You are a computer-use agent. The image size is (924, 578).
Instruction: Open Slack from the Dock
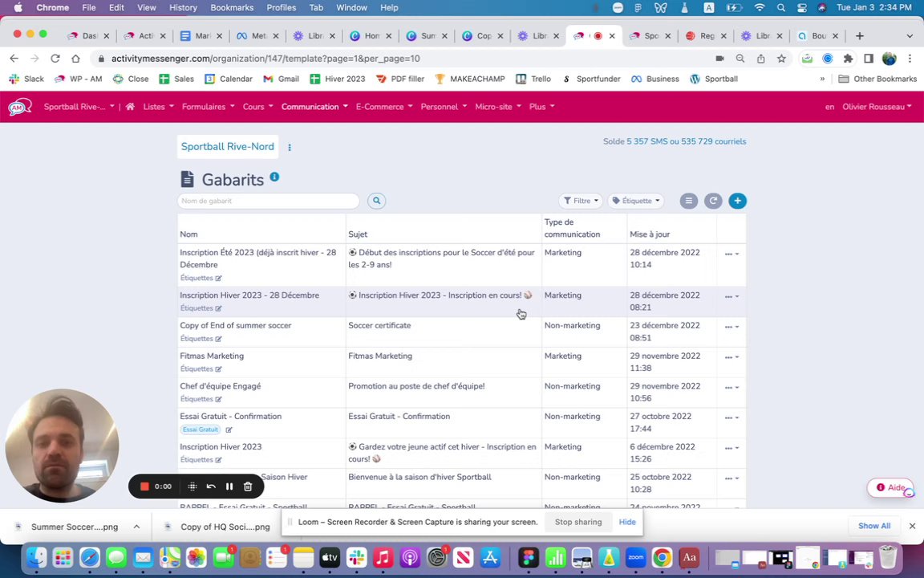[x=356, y=557]
